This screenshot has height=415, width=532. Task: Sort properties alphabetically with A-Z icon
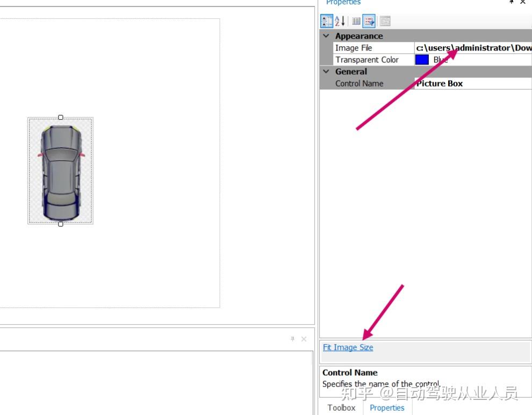(340, 21)
